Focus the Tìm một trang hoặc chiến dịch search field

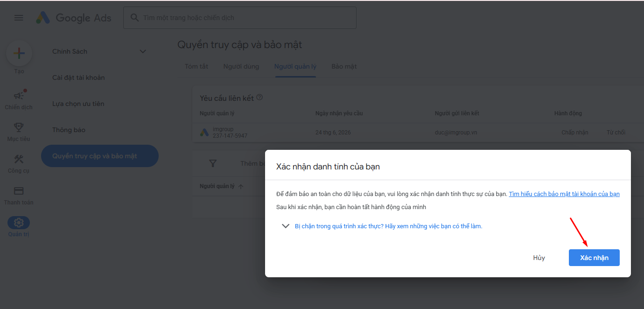[240, 18]
